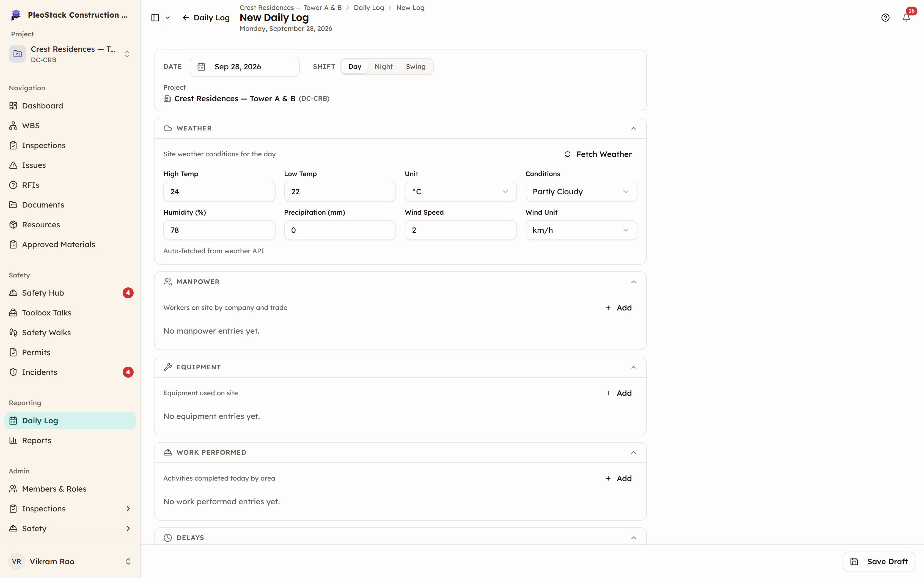This screenshot has height=578, width=924.
Task: Add a work performed entry
Action: tap(618, 478)
